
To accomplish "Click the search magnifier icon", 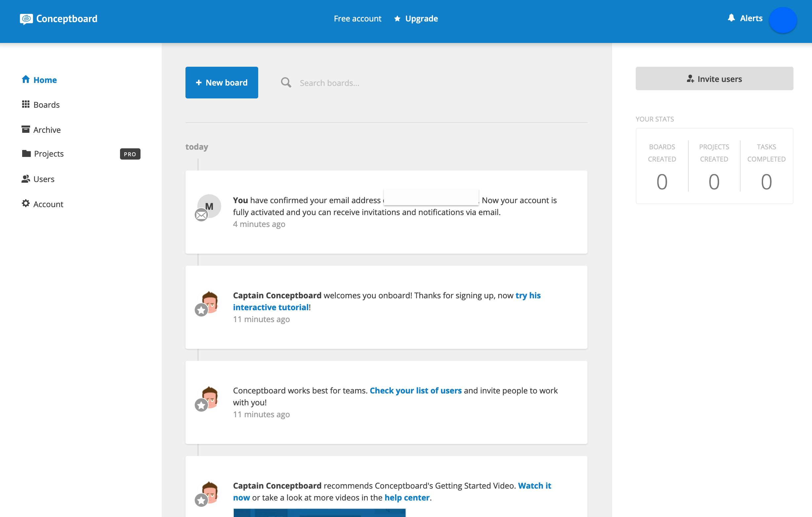I will coord(286,82).
